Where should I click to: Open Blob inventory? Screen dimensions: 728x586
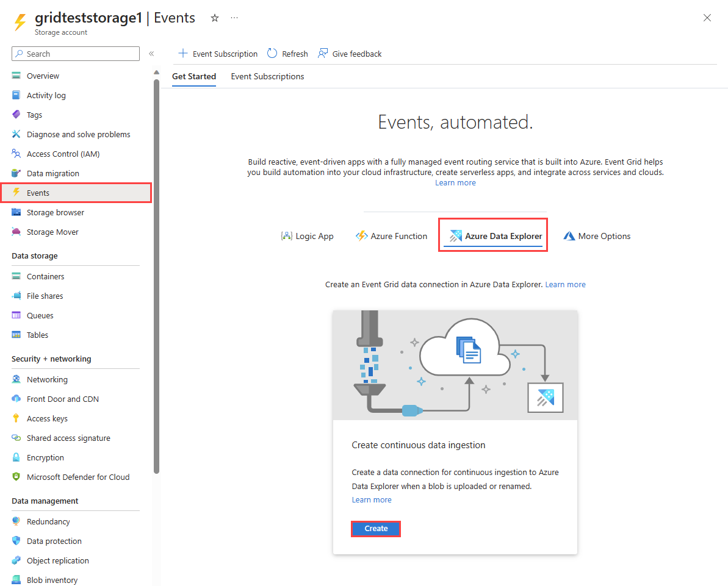[x=52, y=579]
